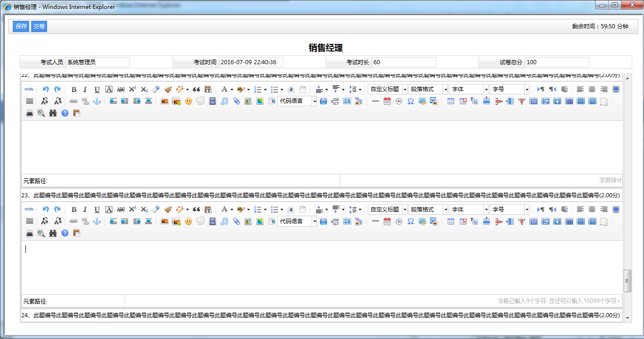644x339 pixels.
Task: Click the music note icon in question 23 editor
Action: click(x=224, y=221)
